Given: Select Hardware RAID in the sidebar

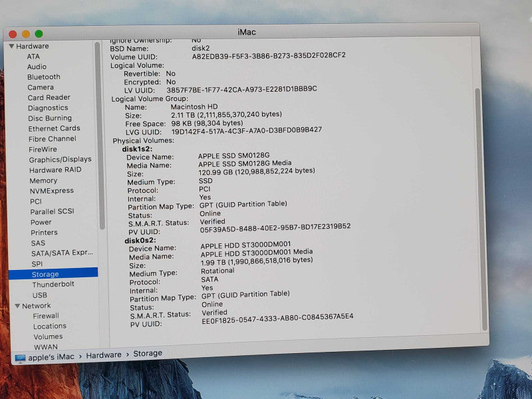Looking at the screenshot, I should [x=55, y=170].
